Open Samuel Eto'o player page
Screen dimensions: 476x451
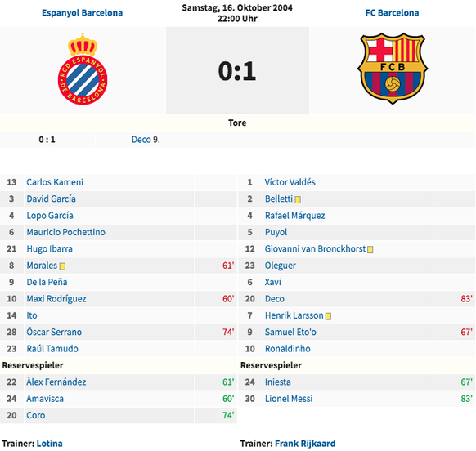(290, 332)
